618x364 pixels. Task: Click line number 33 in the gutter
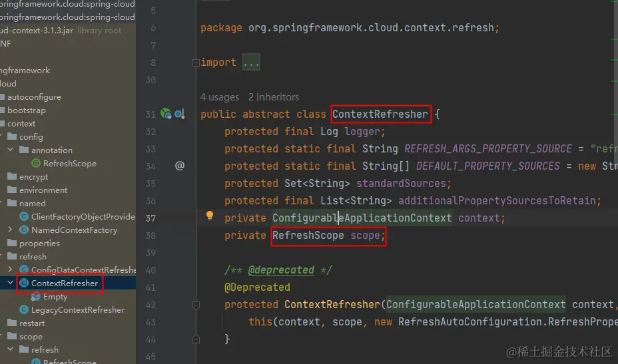151,149
